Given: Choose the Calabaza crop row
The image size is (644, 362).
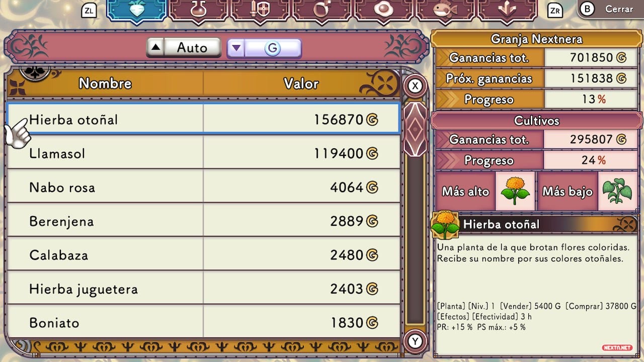Looking at the screenshot, I should pos(203,254).
